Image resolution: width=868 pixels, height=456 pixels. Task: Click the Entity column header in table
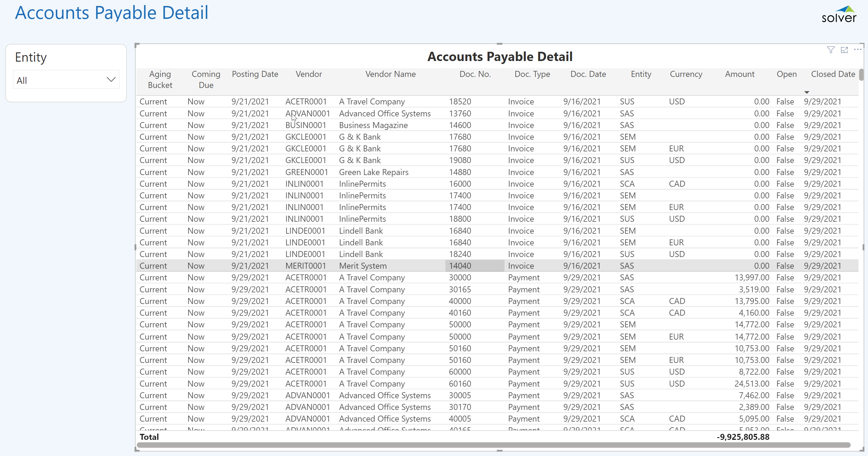[641, 74]
